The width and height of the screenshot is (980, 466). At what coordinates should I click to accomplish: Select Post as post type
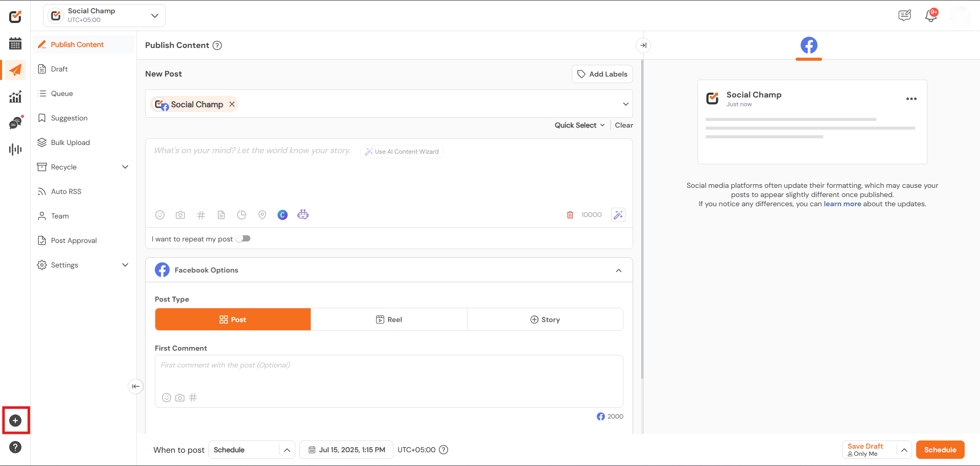233,320
